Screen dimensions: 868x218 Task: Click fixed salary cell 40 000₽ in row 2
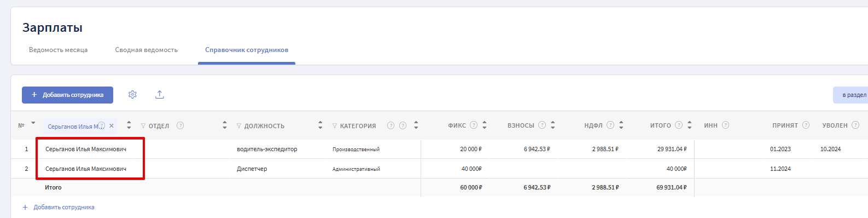471,169
